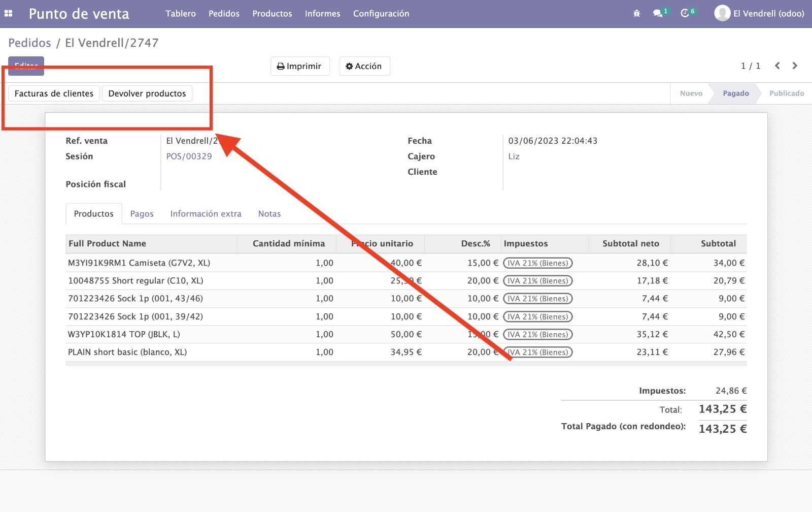Open the Productos top menu
The width and height of the screenshot is (812, 512).
[272, 14]
